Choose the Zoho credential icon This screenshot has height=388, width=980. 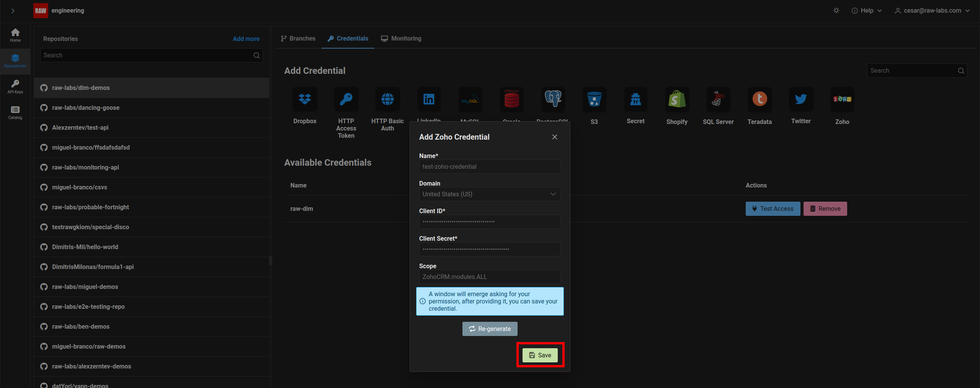[842, 99]
